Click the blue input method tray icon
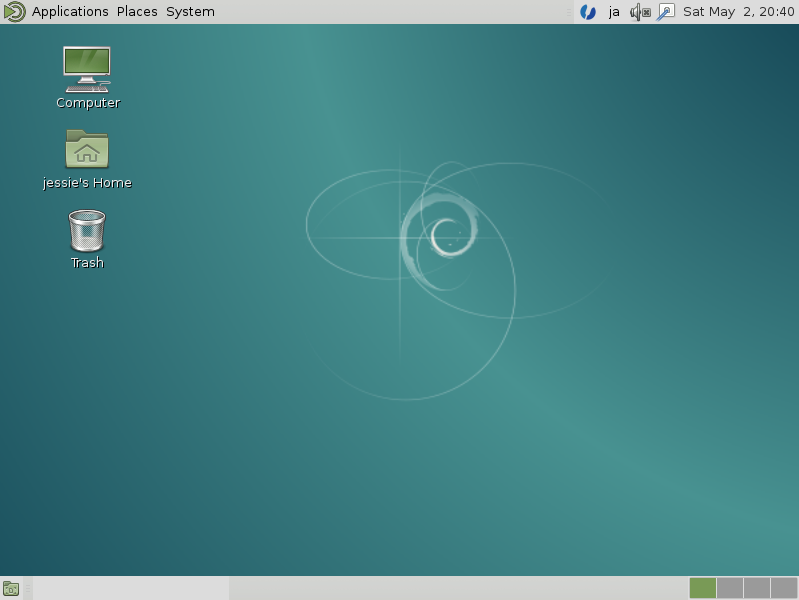The image size is (799, 600). pyautogui.click(x=588, y=12)
